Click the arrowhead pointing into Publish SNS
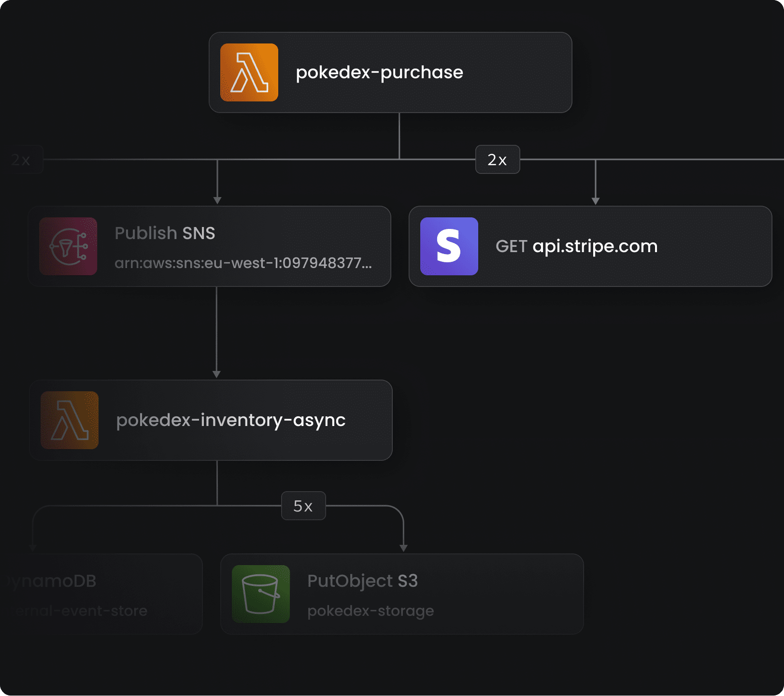The height and width of the screenshot is (696, 784). (217, 200)
